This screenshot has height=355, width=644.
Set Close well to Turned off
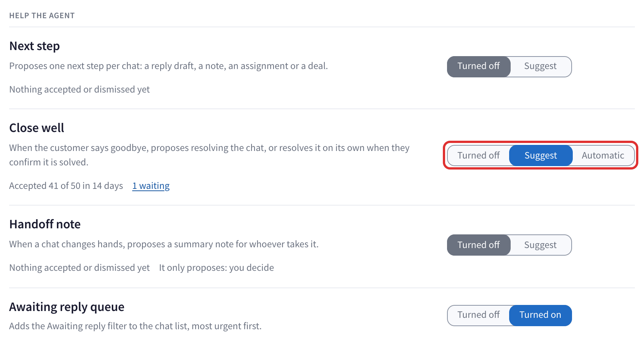click(478, 156)
